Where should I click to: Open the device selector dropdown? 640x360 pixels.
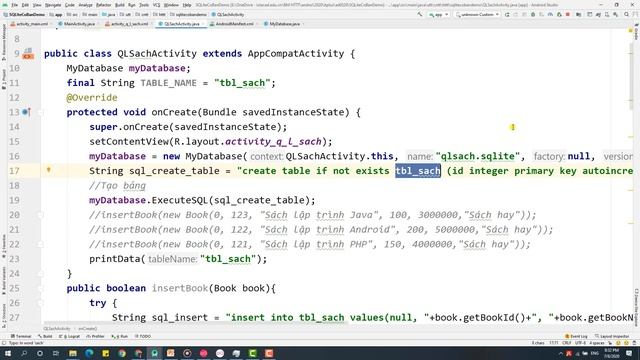point(477,14)
